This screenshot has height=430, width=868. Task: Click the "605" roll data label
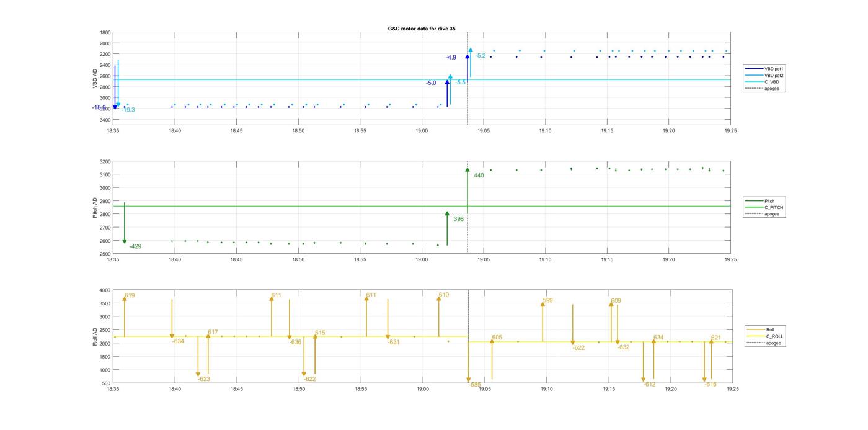tap(497, 338)
